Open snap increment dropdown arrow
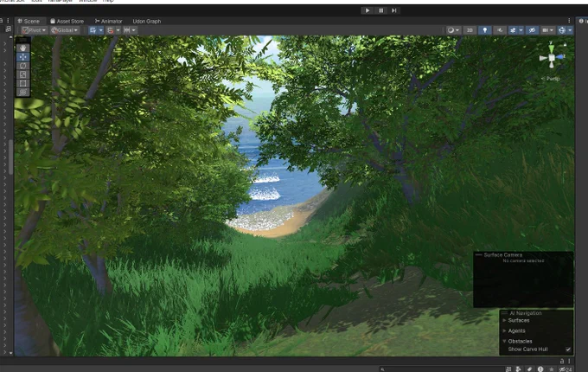Image resolution: width=588 pixels, height=372 pixels. click(134, 30)
